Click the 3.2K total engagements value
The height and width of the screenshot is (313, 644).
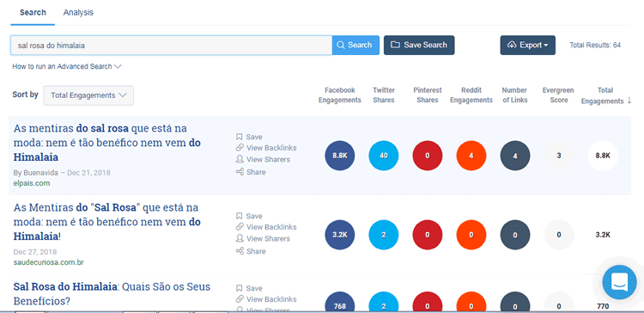pyautogui.click(x=603, y=235)
